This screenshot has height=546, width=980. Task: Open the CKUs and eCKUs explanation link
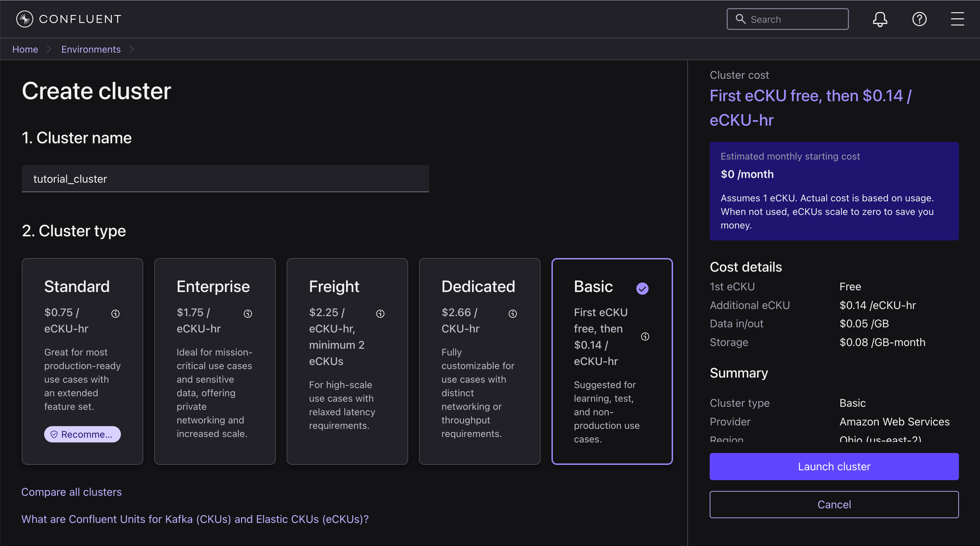pyautogui.click(x=195, y=519)
